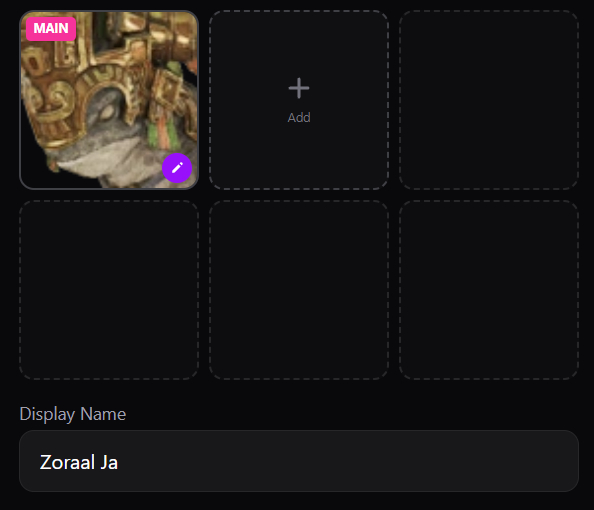Select the dashed Add photo slot
Image resolution: width=594 pixels, height=510 pixels.
coord(299,100)
